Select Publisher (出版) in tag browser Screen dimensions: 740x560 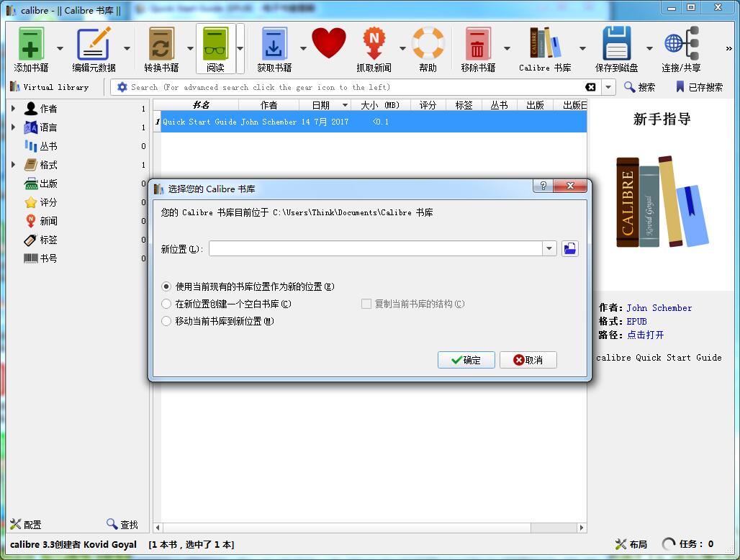point(48,184)
